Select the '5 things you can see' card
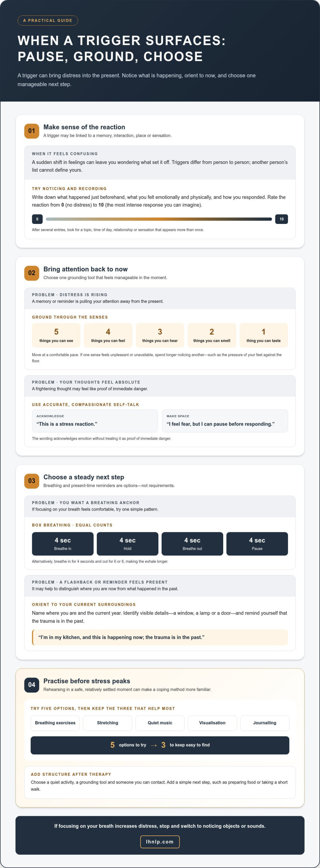The width and height of the screenshot is (320, 868). (x=56, y=335)
